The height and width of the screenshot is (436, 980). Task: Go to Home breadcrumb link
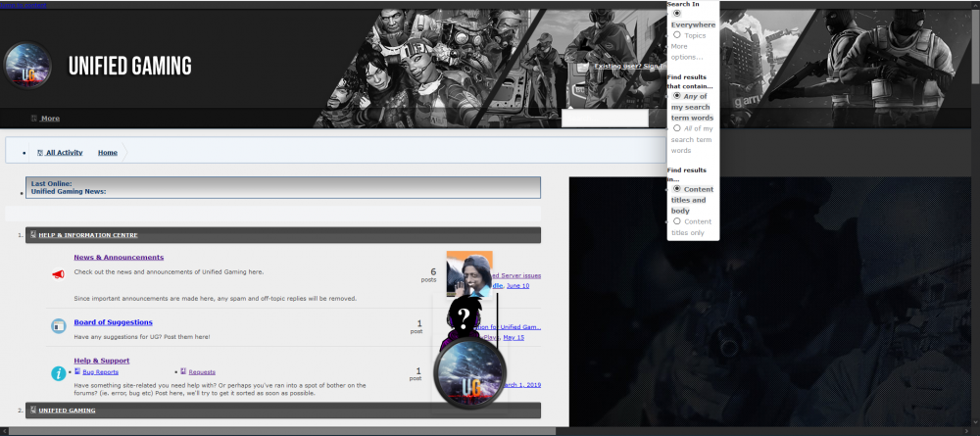108,153
